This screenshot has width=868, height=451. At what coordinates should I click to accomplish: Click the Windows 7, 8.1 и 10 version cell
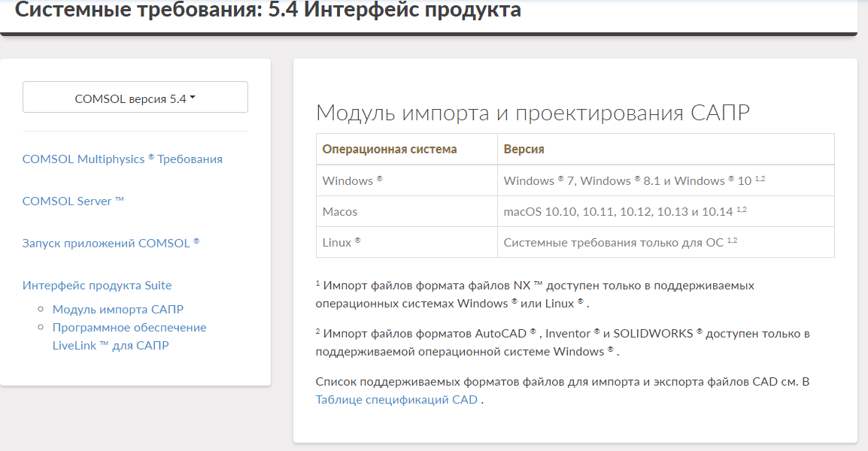tap(666, 180)
